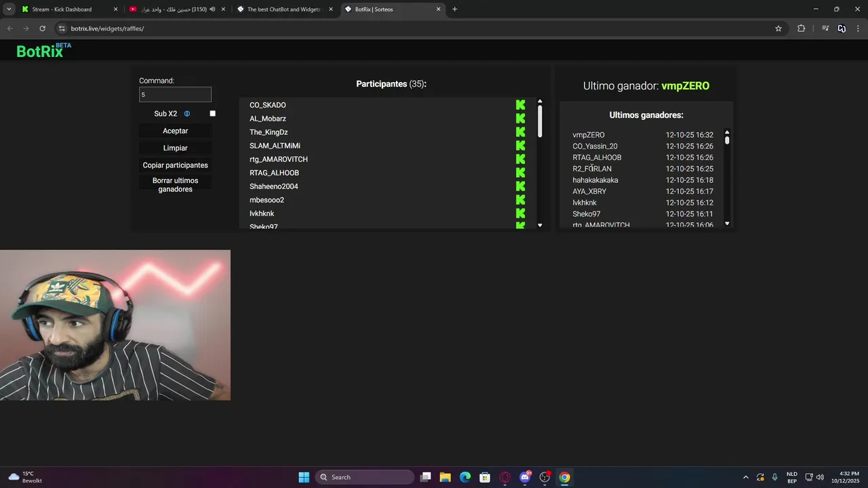Image resolution: width=868 pixels, height=488 pixels.
Task: Select participant name Shaheeno2004
Action: pos(274,186)
